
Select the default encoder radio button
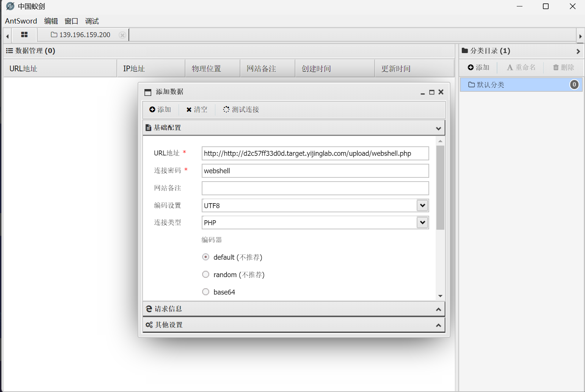[x=205, y=257]
